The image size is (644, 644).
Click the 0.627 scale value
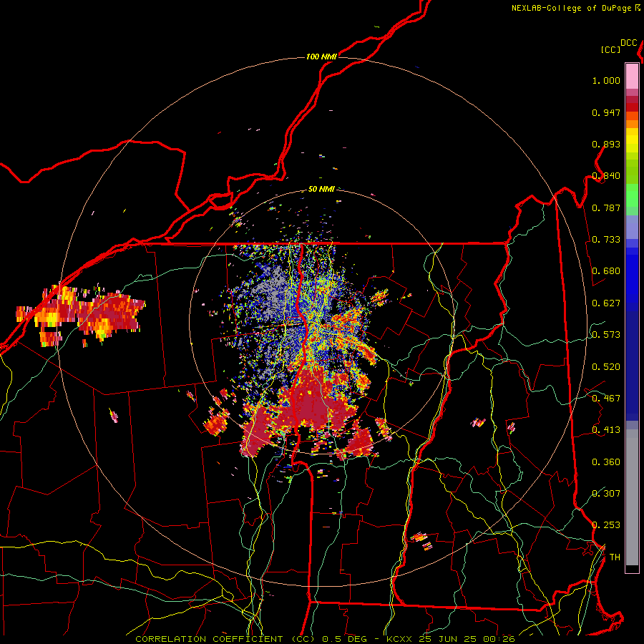[x=606, y=303]
